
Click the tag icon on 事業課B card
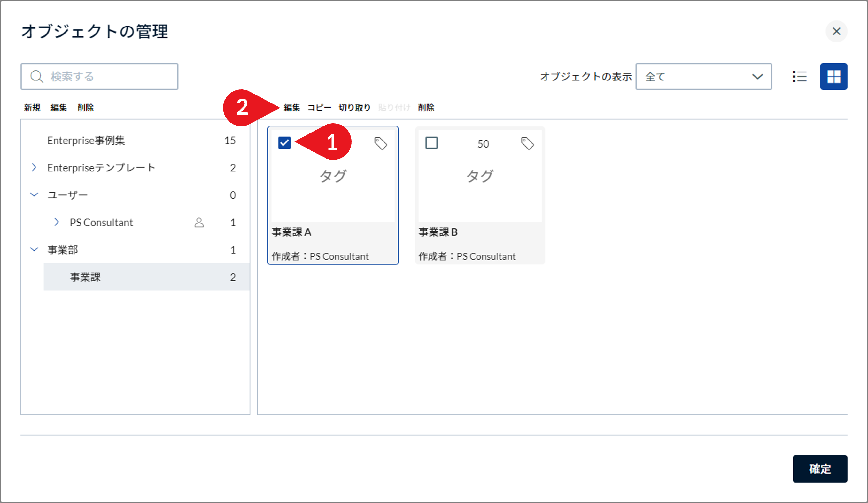click(528, 144)
